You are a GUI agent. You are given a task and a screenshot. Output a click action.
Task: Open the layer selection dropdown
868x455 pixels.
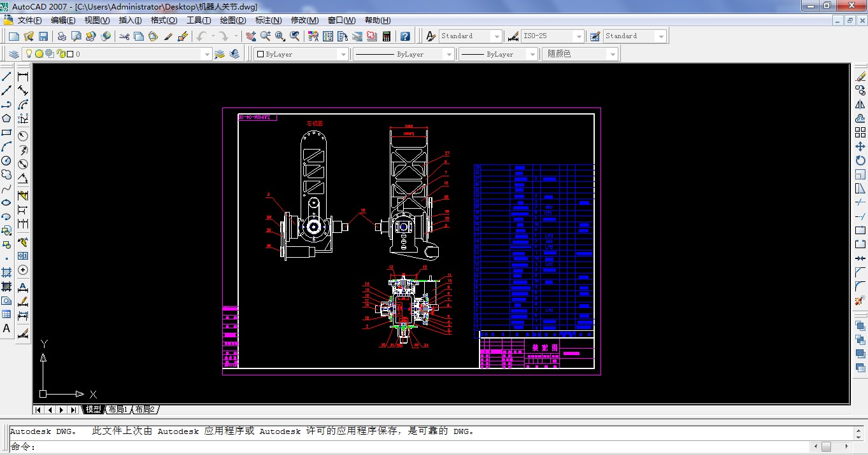pos(206,54)
